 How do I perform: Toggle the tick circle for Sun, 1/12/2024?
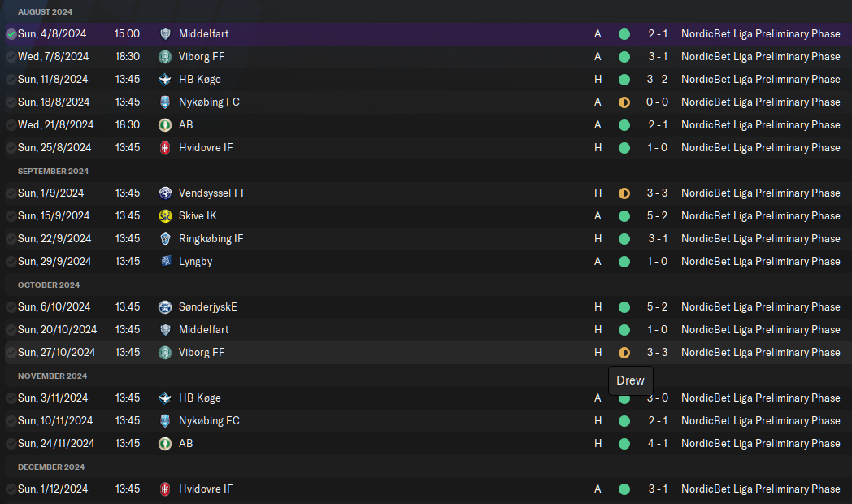11,489
